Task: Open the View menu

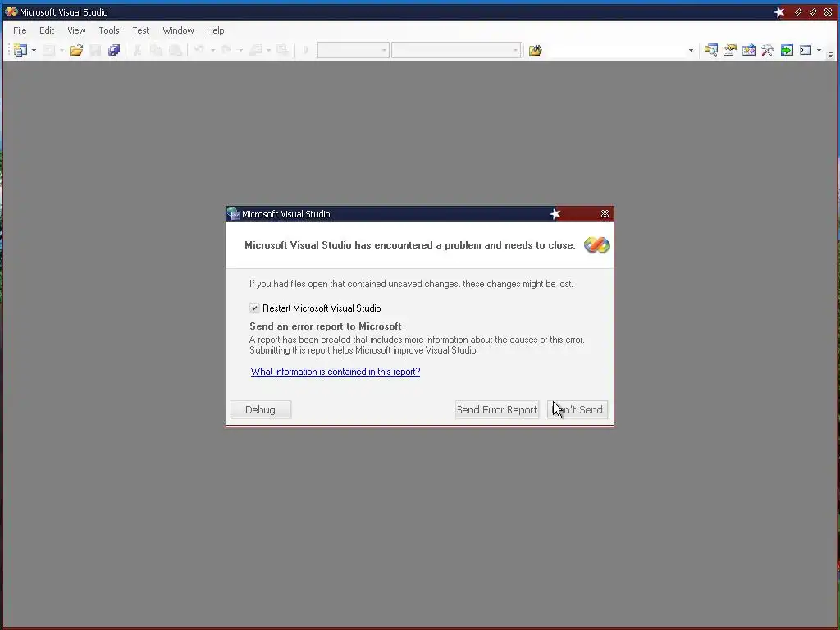Action: click(76, 30)
